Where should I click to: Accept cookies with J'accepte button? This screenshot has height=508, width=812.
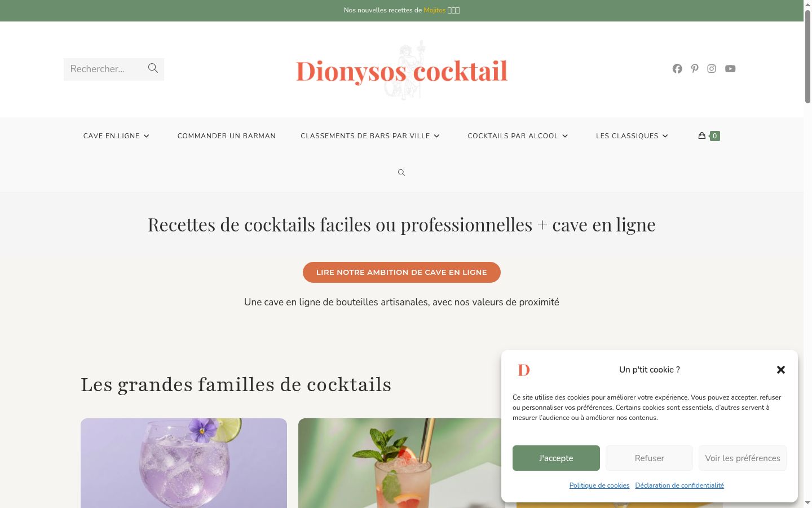point(556,458)
